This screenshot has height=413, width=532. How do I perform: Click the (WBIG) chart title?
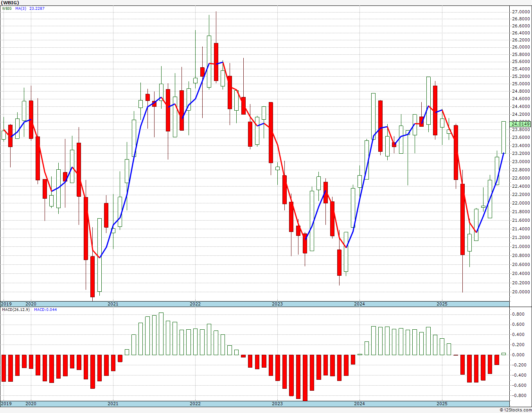(x=9, y=3)
